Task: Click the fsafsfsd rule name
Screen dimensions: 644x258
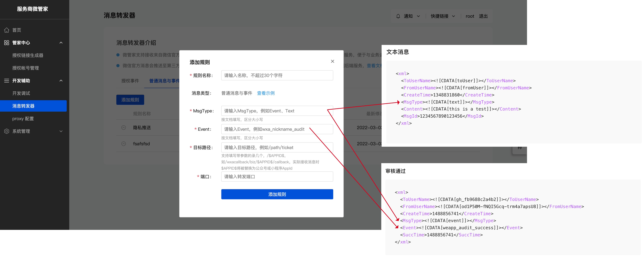Action: tap(141, 144)
